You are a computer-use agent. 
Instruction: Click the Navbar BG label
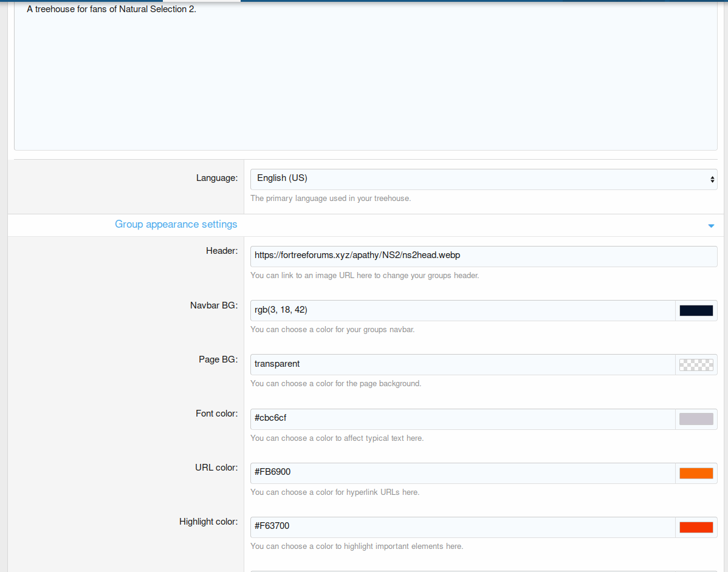pyautogui.click(x=213, y=305)
